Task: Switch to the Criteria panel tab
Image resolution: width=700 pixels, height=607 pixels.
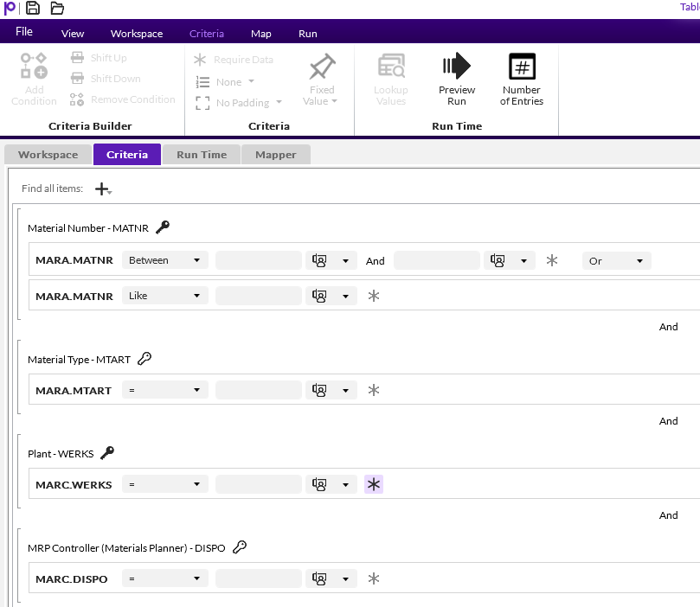Action: tap(127, 154)
